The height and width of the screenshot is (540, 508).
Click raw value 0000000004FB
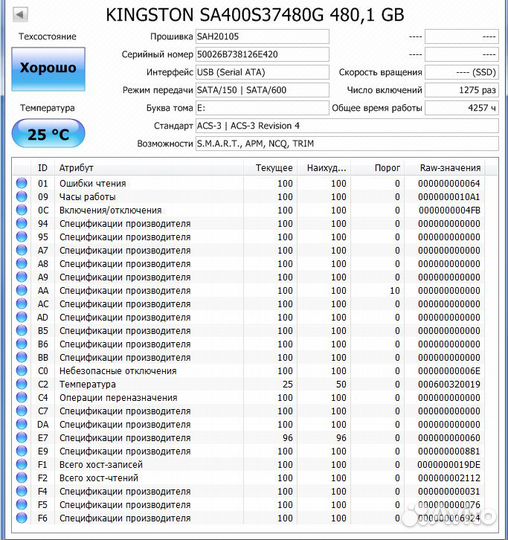(x=449, y=210)
